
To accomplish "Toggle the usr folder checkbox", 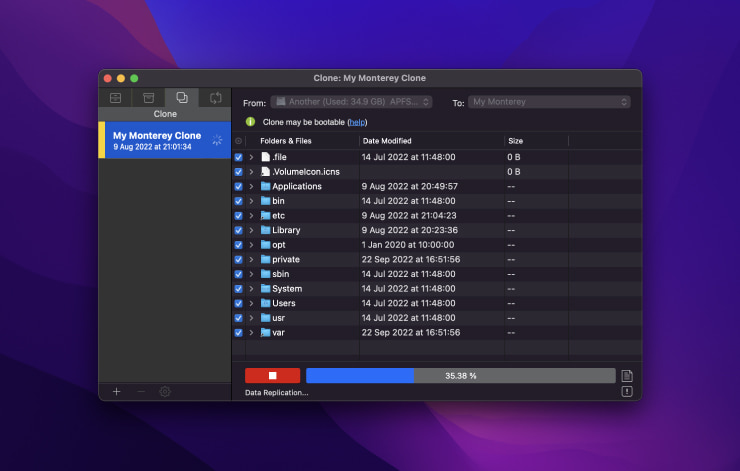I will [x=238, y=318].
